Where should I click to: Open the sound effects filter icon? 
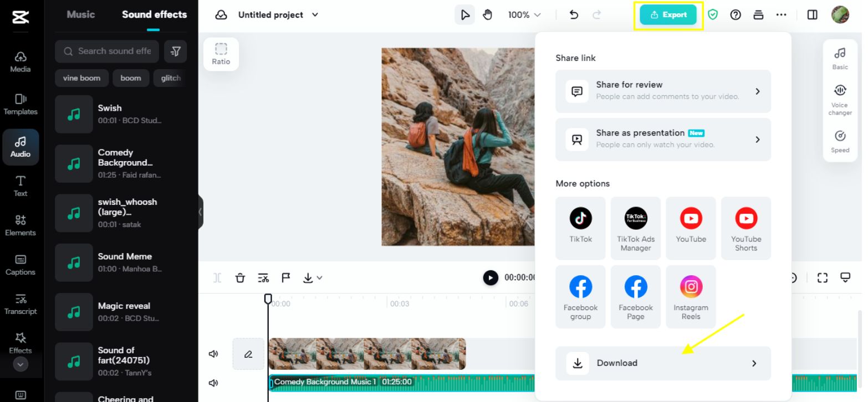point(176,51)
